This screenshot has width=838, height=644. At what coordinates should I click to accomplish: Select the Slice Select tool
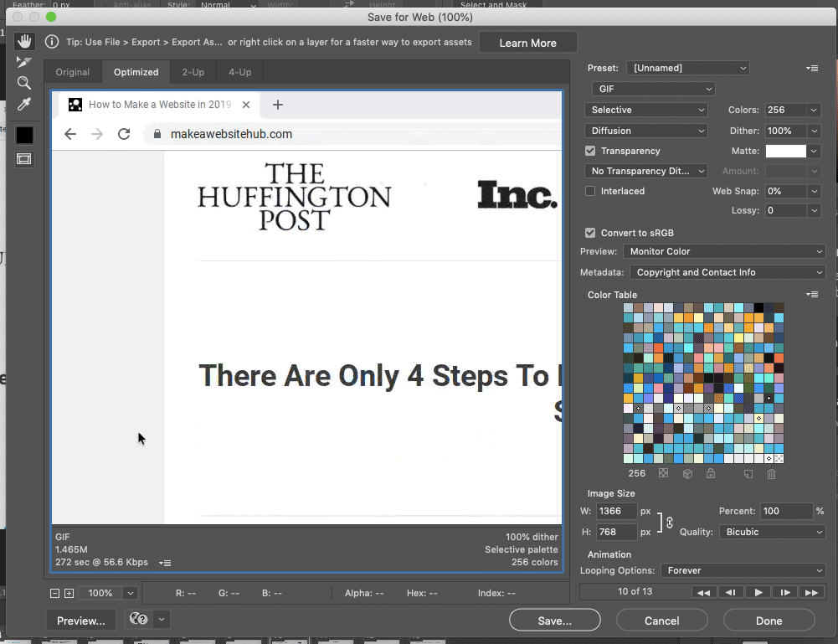coord(24,62)
